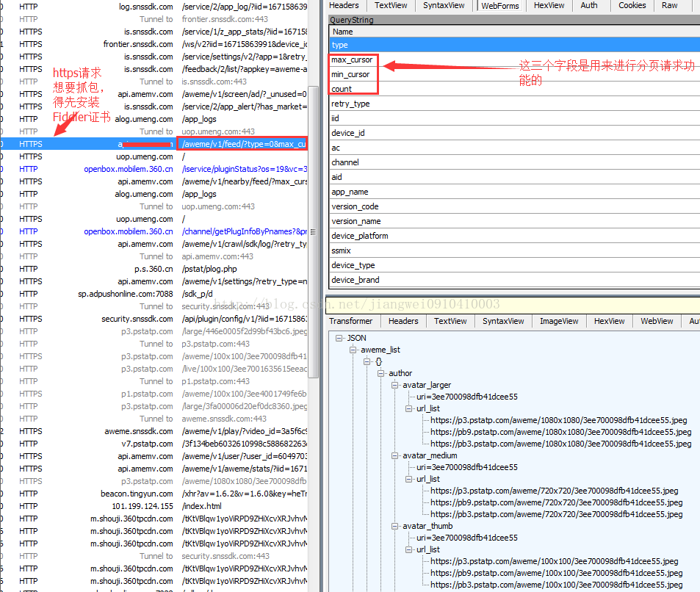
Task: Select the WebForms tab
Action: (x=499, y=5)
